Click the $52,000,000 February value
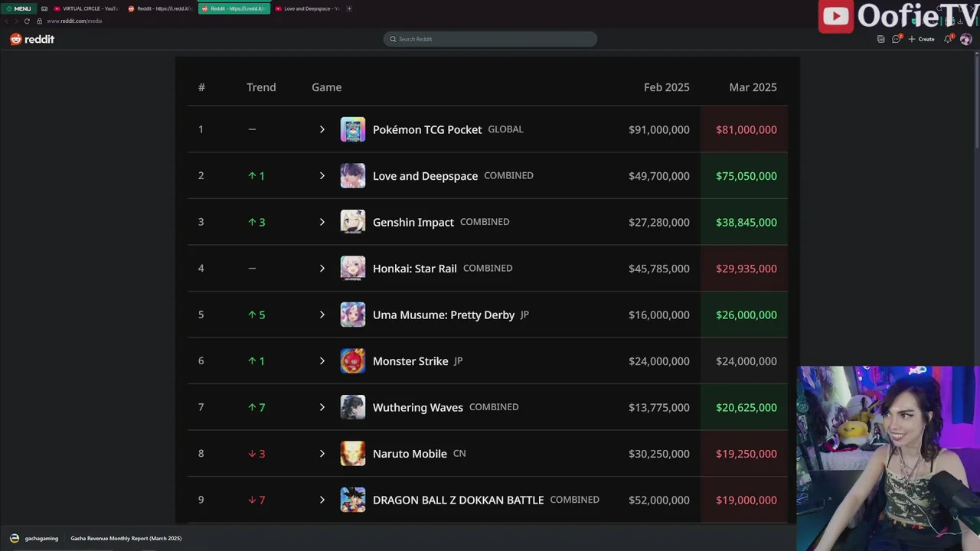Viewport: 980px width, 551px height. pyautogui.click(x=659, y=500)
